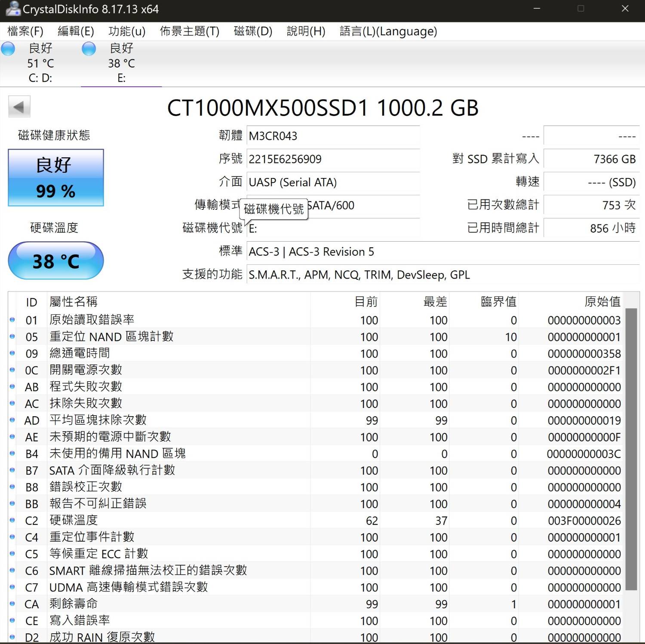Click status dot for attribute C7 row
Viewport: 645px width, 644px height.
(12, 587)
